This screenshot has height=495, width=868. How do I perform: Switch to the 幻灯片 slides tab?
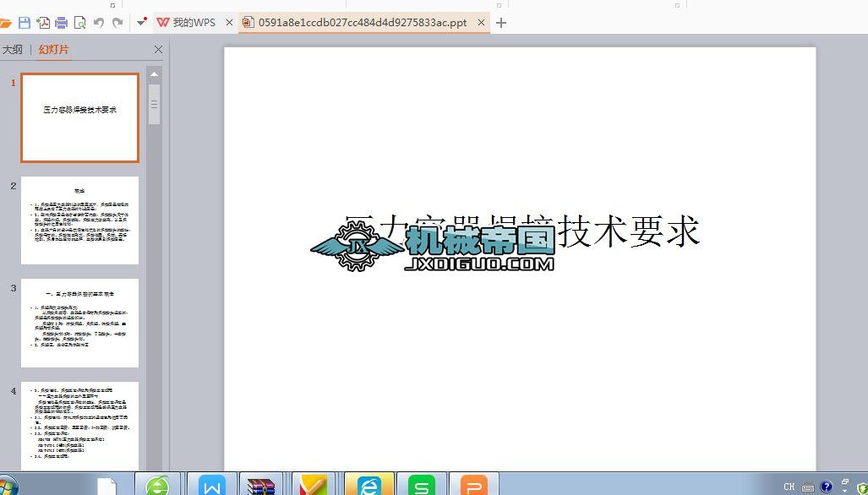pyautogui.click(x=54, y=49)
